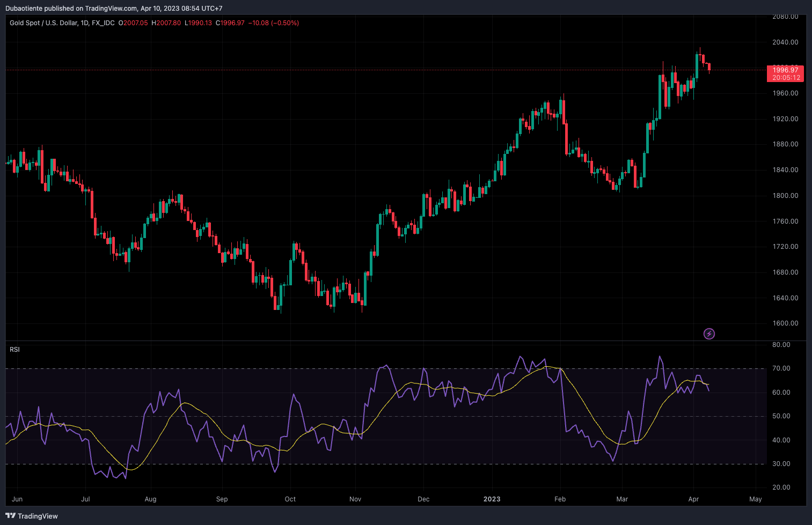The height and width of the screenshot is (525, 812).
Task: Click the Dec label on the time axis
Action: [x=423, y=499]
